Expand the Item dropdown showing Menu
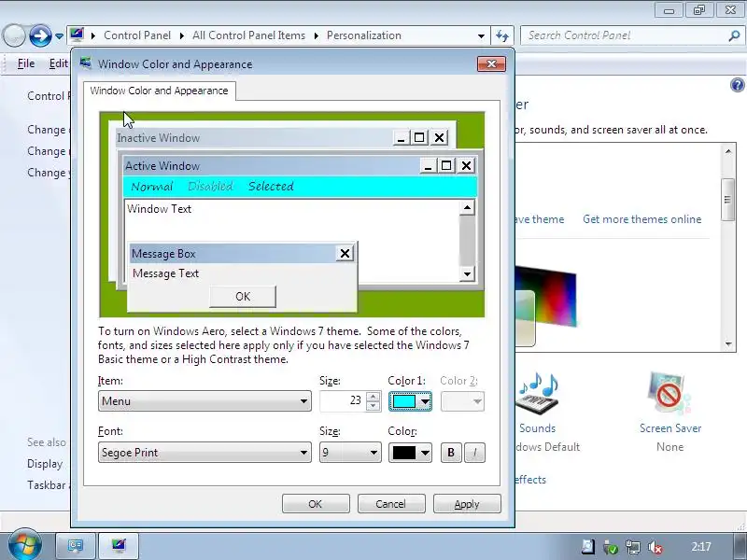747x560 pixels. pos(204,401)
